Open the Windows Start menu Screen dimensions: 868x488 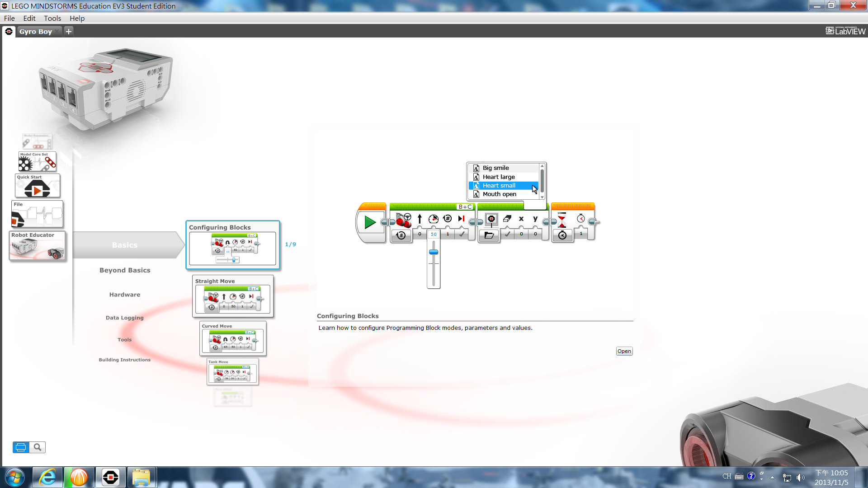click(x=15, y=477)
